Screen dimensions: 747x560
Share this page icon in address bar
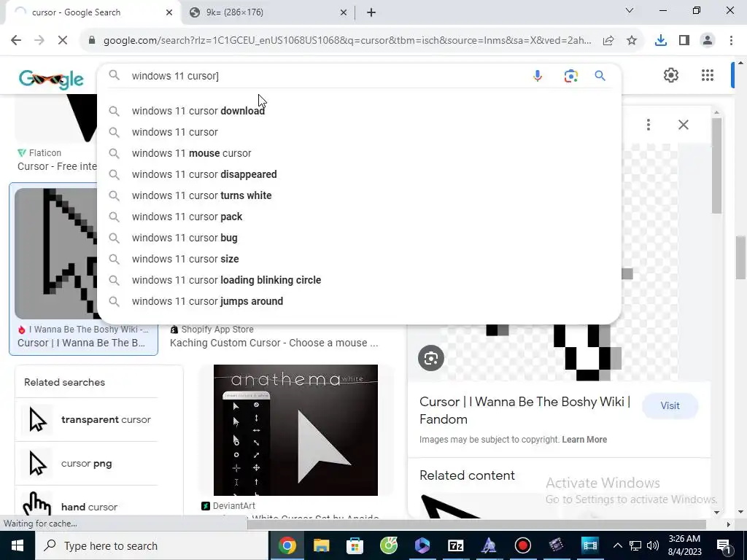click(608, 41)
